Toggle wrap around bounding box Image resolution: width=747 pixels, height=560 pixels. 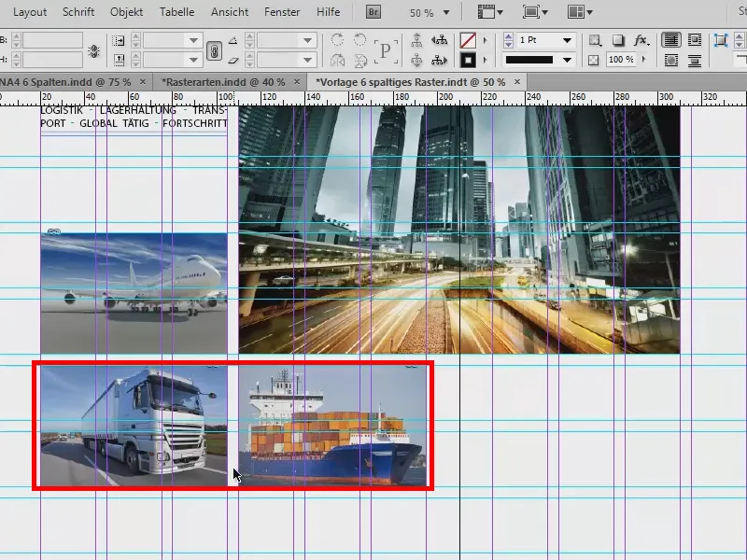(x=695, y=40)
